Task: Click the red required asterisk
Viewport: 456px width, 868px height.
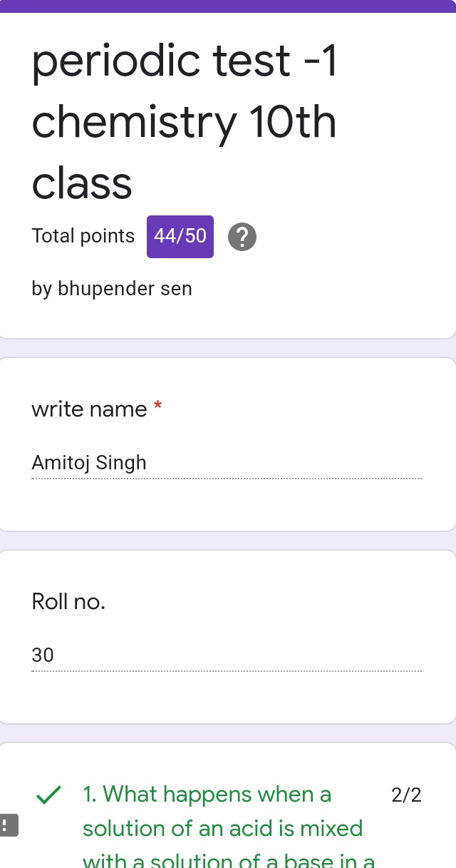Action: [158, 407]
